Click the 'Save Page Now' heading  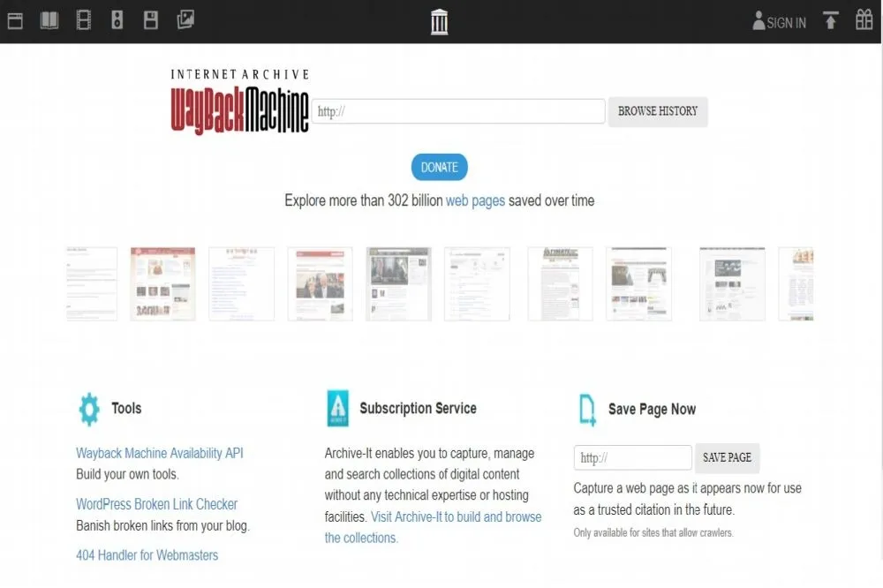[x=652, y=410]
